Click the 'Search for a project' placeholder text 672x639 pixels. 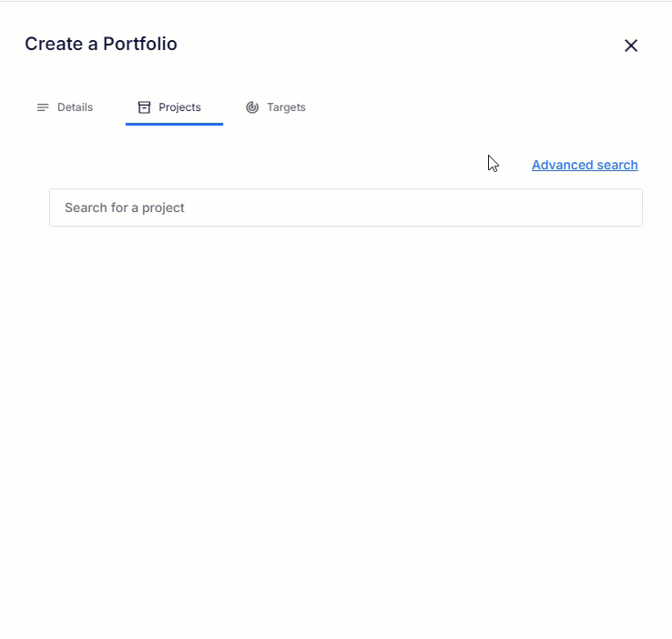click(x=124, y=208)
